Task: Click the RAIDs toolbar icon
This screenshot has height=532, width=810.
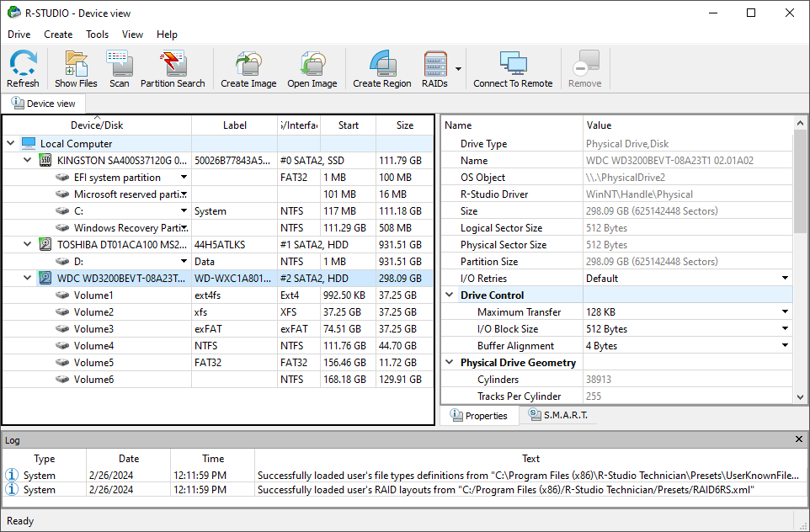Action: (x=435, y=63)
